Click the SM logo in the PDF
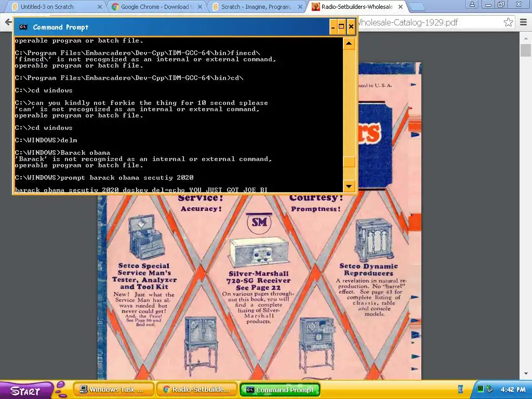The height and width of the screenshot is (399, 532). click(259, 223)
